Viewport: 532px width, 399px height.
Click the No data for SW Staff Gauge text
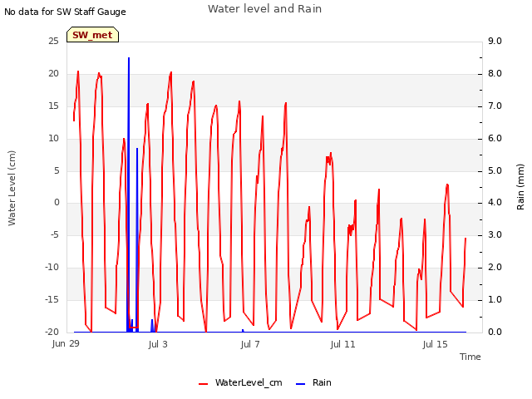pyautogui.click(x=65, y=12)
